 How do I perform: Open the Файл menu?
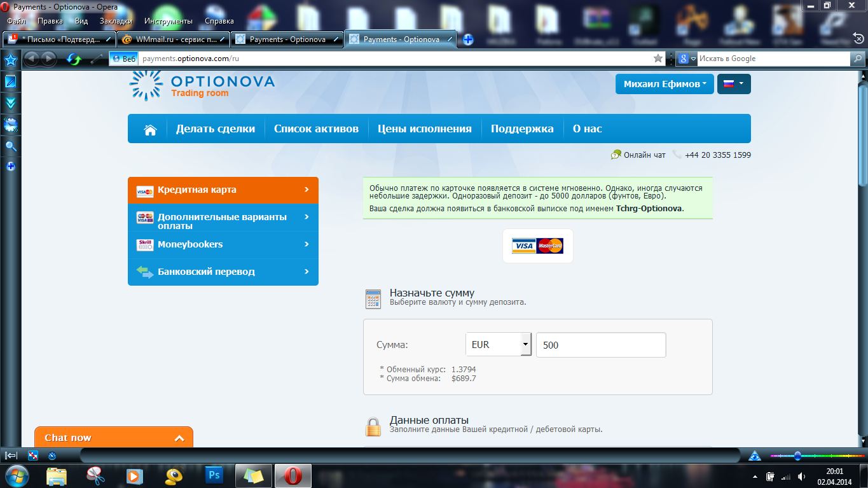coord(16,21)
